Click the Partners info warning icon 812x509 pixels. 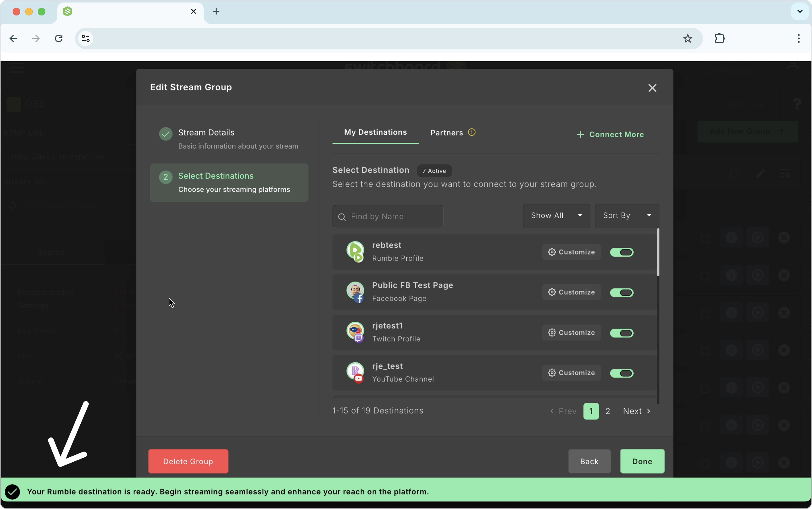pyautogui.click(x=472, y=132)
